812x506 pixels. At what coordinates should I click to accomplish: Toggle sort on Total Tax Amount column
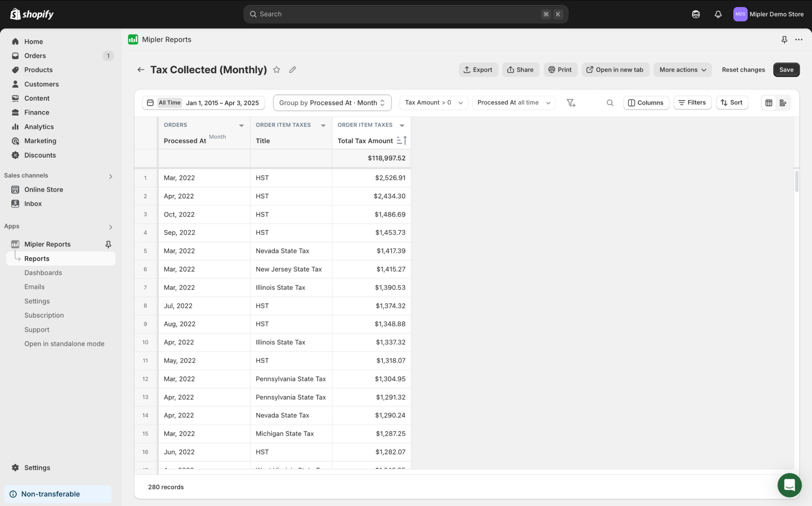coord(402,140)
